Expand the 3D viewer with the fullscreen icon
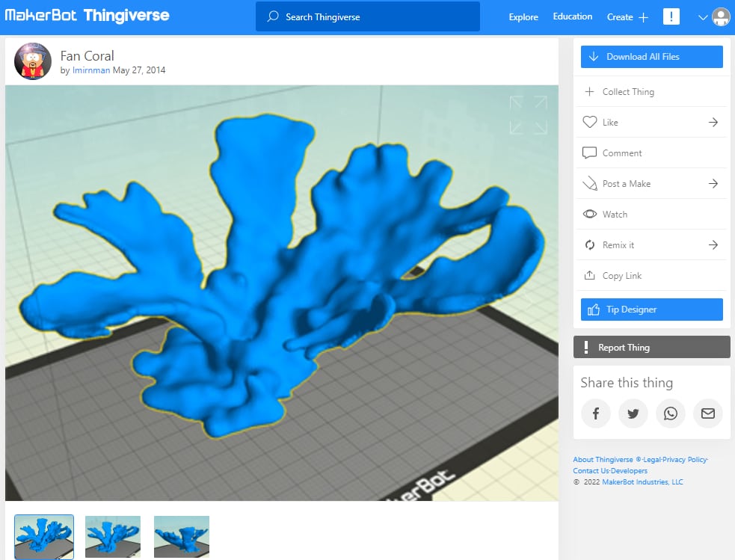 528,114
